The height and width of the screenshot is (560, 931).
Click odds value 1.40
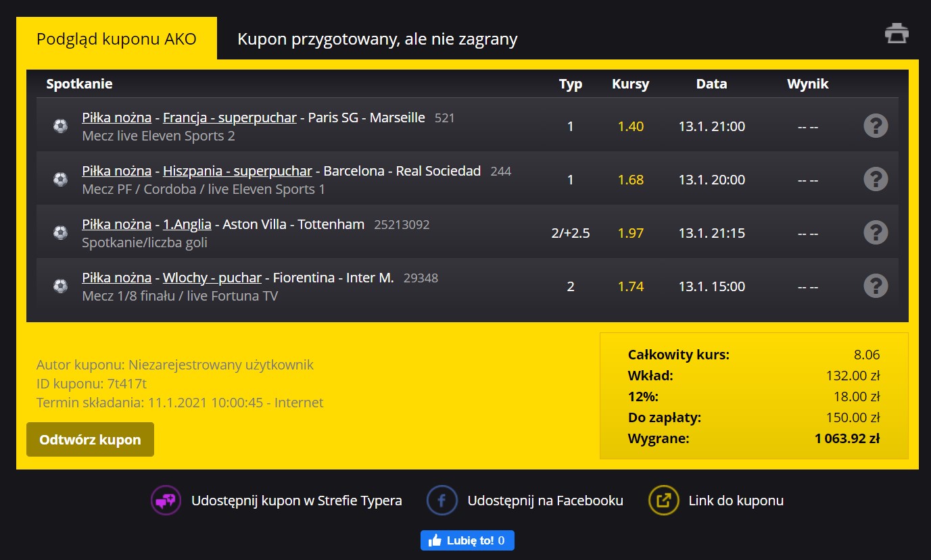(x=631, y=126)
